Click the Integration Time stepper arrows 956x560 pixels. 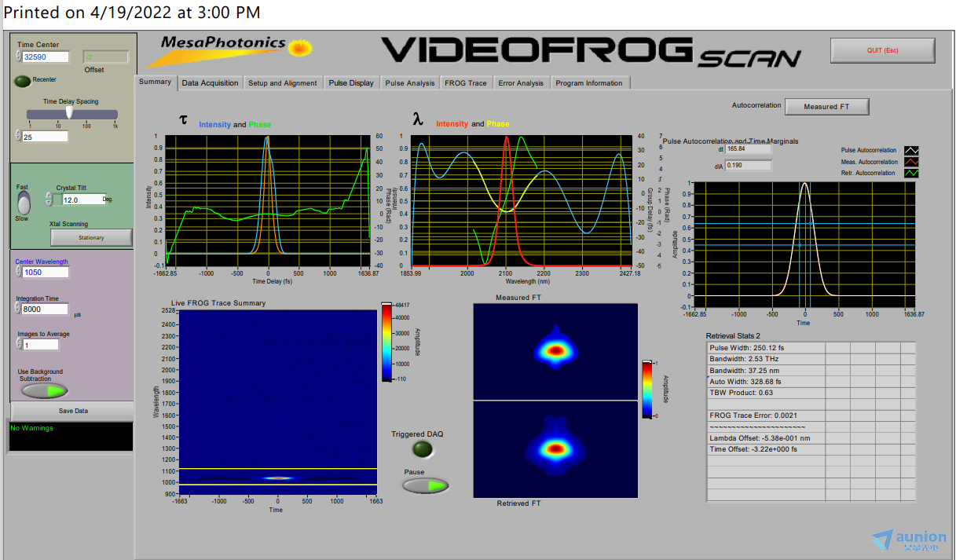[19, 309]
